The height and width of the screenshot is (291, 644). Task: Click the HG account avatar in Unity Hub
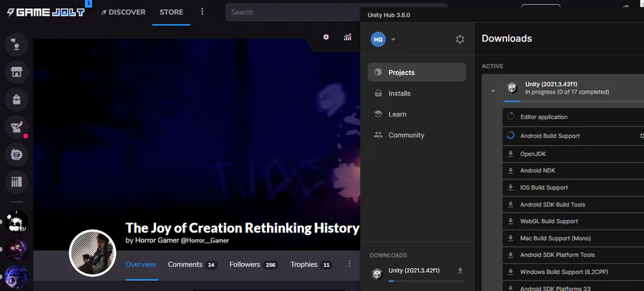(379, 39)
